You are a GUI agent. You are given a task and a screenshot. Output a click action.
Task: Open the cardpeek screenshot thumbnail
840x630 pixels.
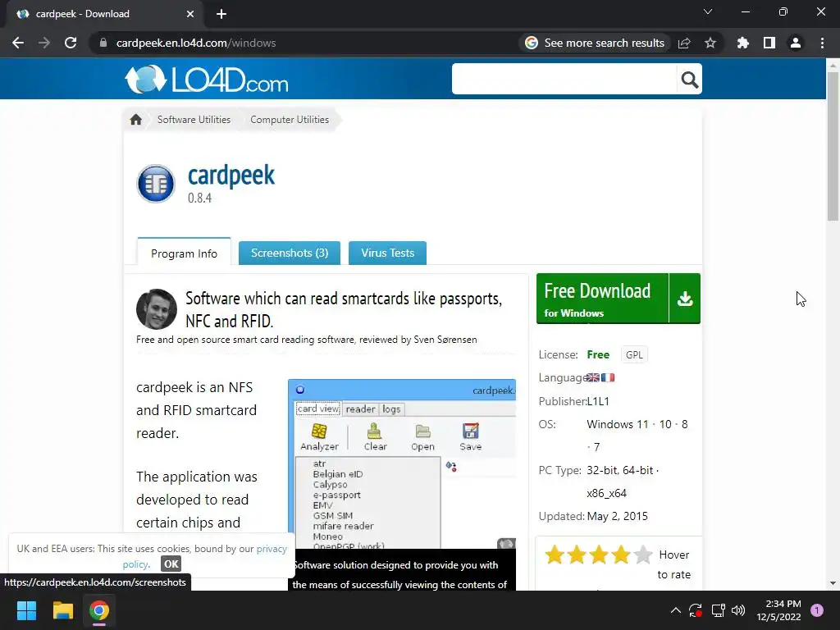(x=402, y=464)
